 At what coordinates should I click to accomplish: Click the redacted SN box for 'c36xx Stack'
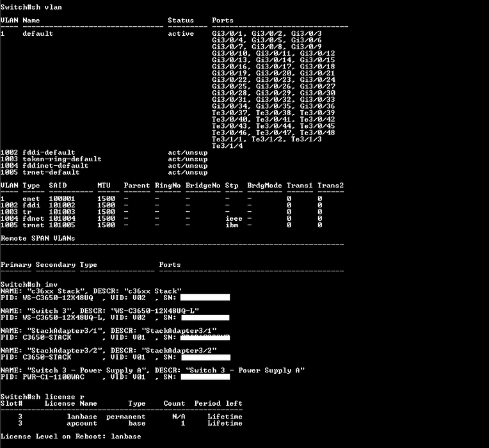(205, 297)
